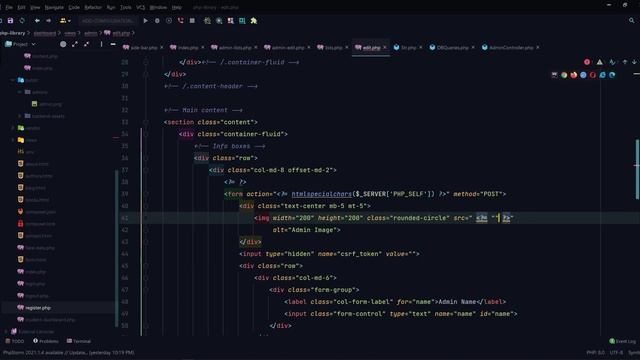This screenshot has height=360, width=640.
Task: Click the Run with Coverage icon
Action: point(169,21)
